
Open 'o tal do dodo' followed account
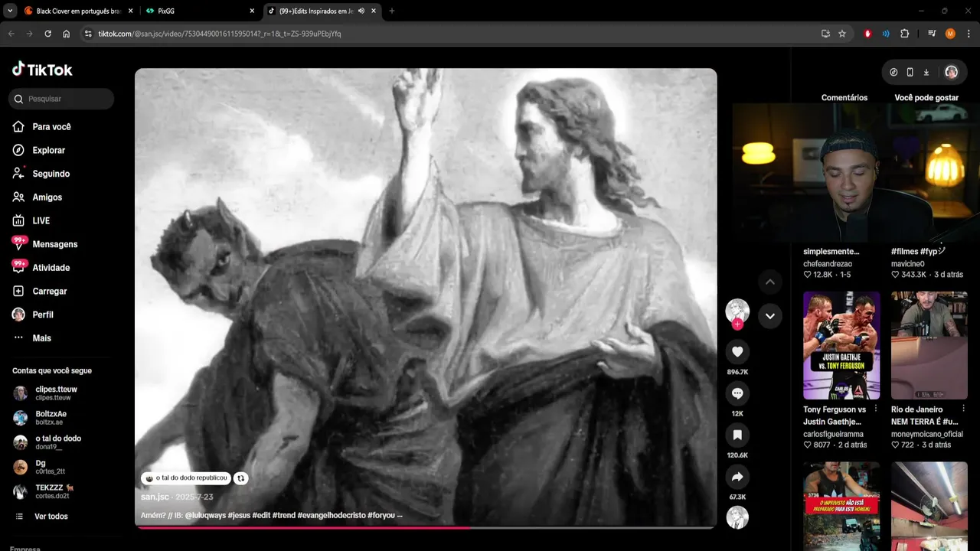click(46, 442)
